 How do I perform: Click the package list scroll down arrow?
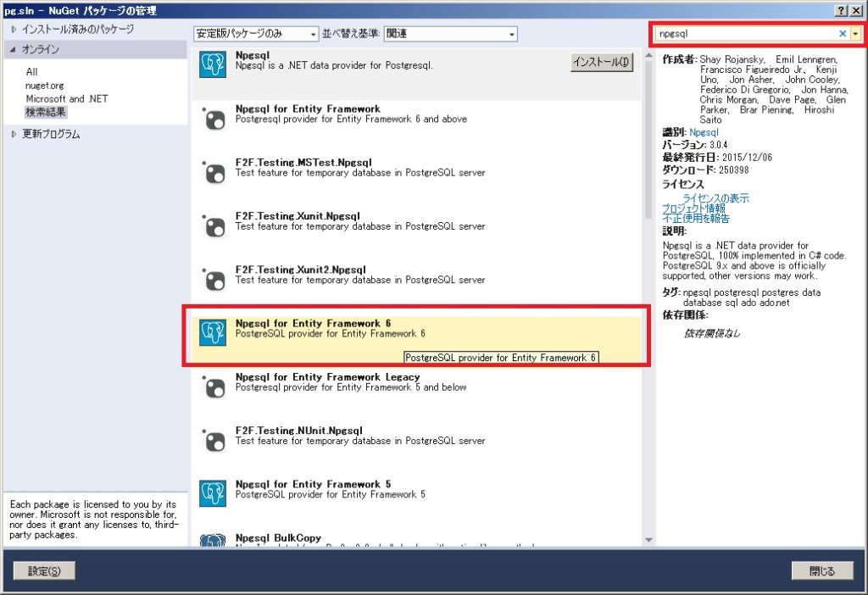(648, 540)
